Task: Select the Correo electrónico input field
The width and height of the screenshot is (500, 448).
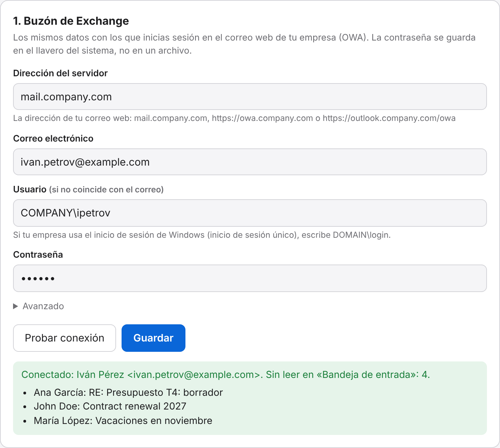Action: point(250,162)
